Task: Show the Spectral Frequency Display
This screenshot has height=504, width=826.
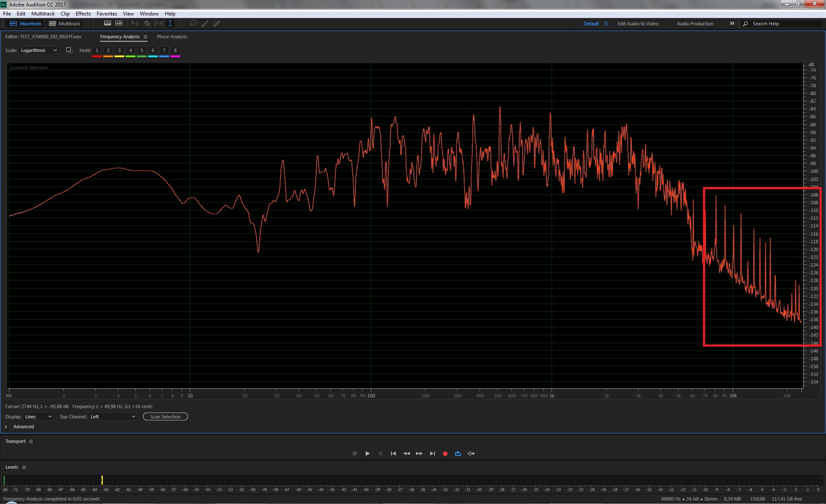Action: 108,23
